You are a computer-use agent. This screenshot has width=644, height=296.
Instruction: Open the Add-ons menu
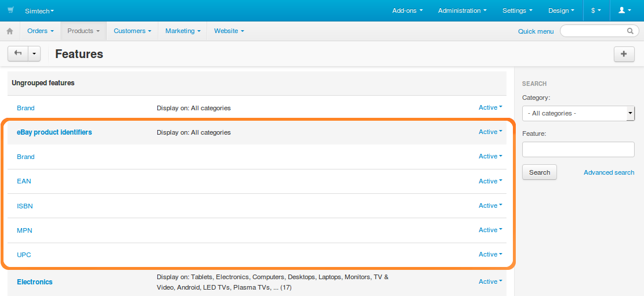point(407,10)
